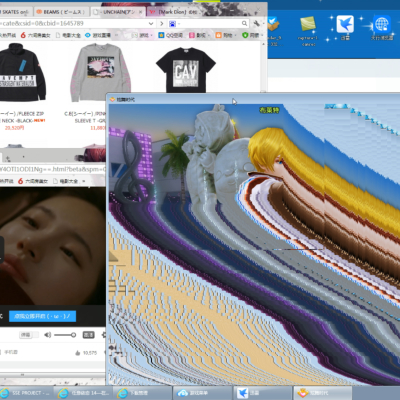This screenshot has height=400, width=400.
Task: Select the black CAV t-shirt thumbnail
Action: pyautogui.click(x=186, y=70)
